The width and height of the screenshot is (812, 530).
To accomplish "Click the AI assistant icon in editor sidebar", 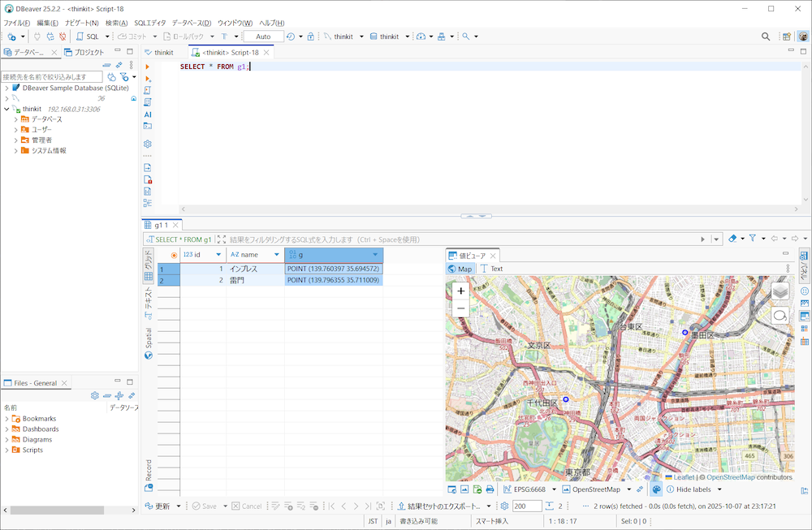I will [x=148, y=114].
